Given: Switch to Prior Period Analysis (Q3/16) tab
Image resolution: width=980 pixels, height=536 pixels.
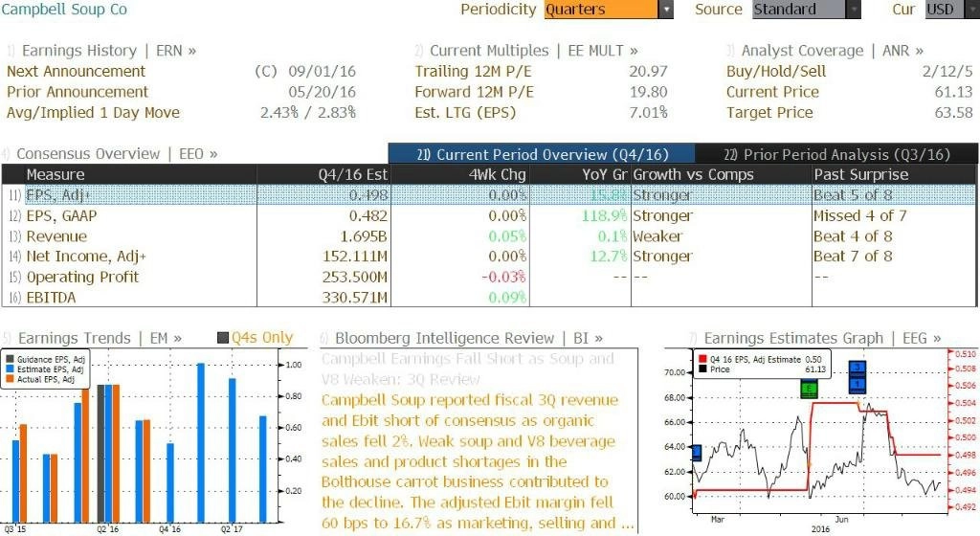Looking at the screenshot, I should 836,154.
